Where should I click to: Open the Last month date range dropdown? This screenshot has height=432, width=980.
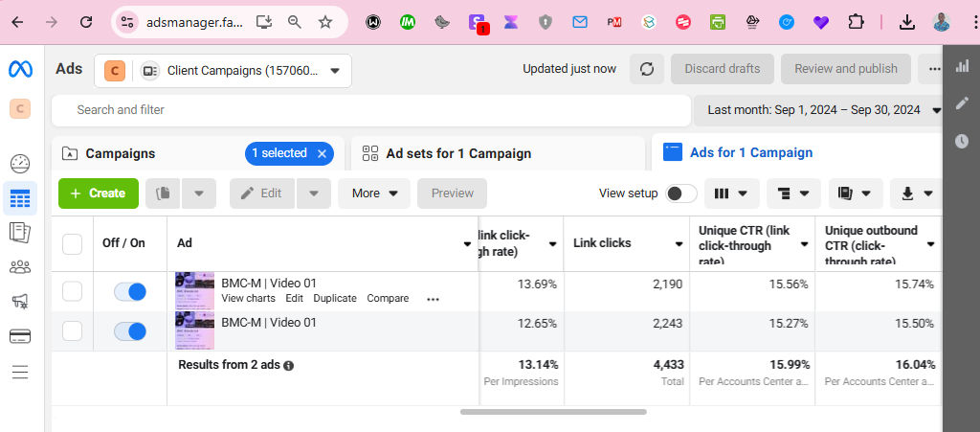point(819,110)
